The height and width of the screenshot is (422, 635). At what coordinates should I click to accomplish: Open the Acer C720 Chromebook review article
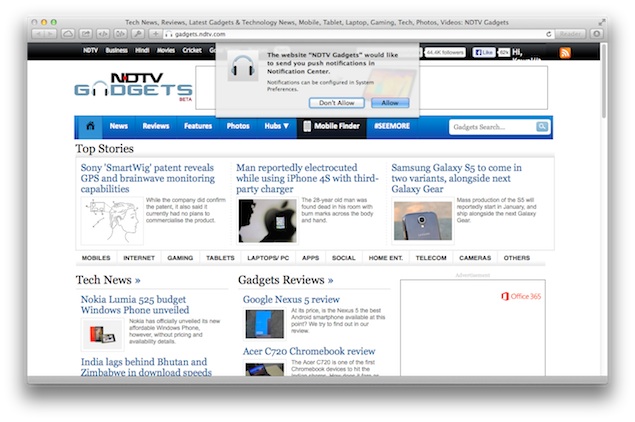[x=309, y=351]
